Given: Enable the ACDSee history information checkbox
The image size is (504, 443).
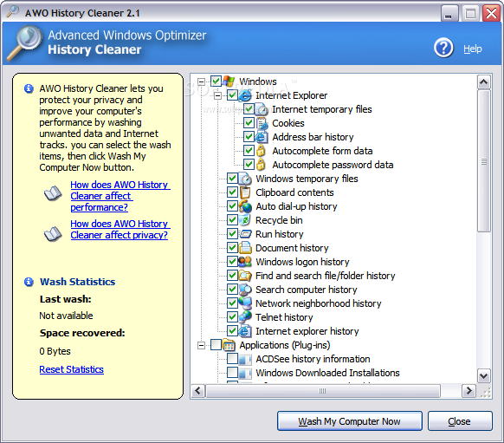Looking at the screenshot, I should tap(232, 358).
